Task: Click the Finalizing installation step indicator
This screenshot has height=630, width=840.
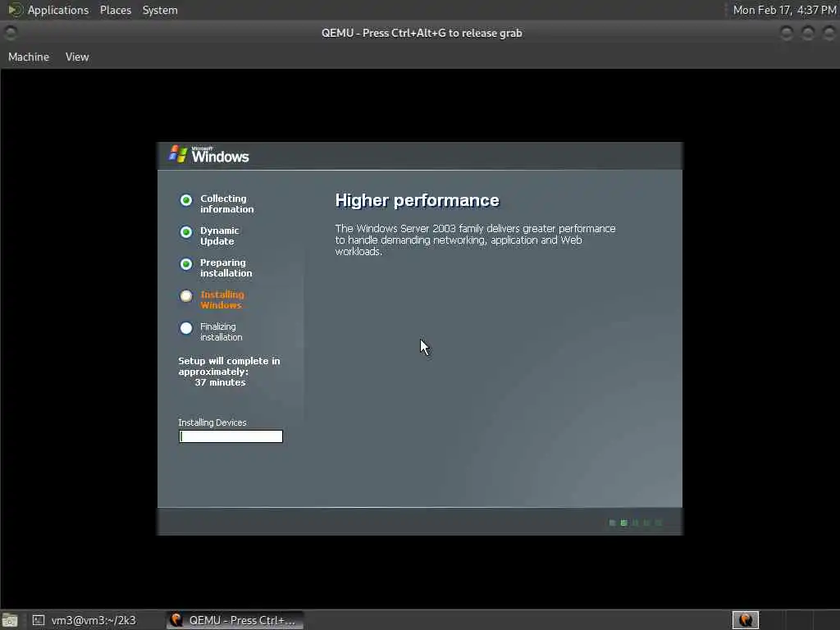Action: 186,328
